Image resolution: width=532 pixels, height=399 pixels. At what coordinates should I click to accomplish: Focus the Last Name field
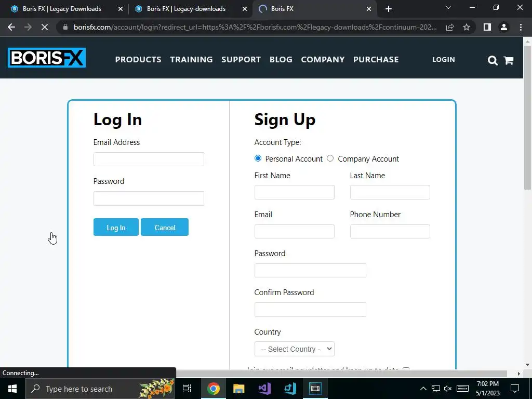390,192
